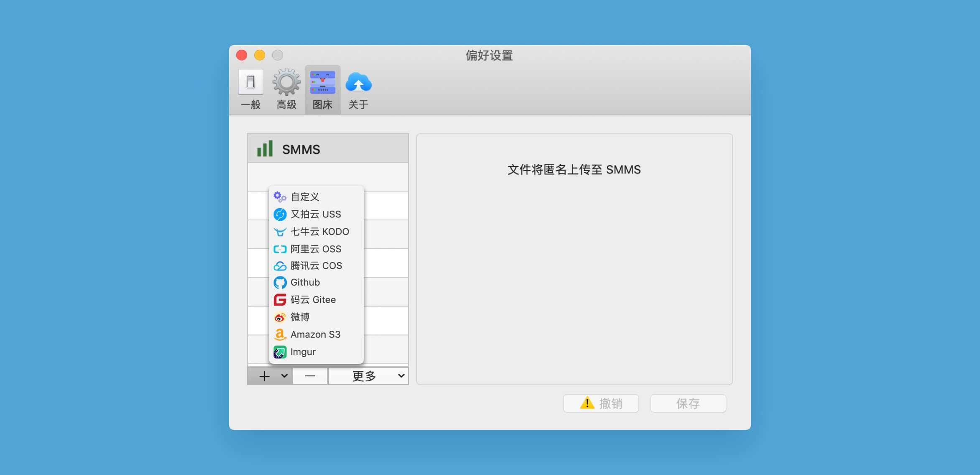Open the 关于 about cloud tab
Image resolution: width=980 pixels, height=475 pixels.
click(358, 89)
